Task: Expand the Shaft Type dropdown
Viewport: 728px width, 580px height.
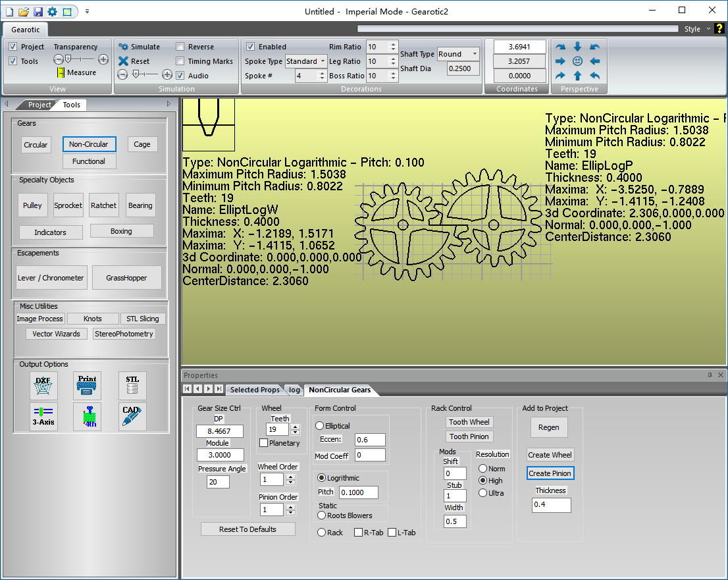Action: pos(457,54)
